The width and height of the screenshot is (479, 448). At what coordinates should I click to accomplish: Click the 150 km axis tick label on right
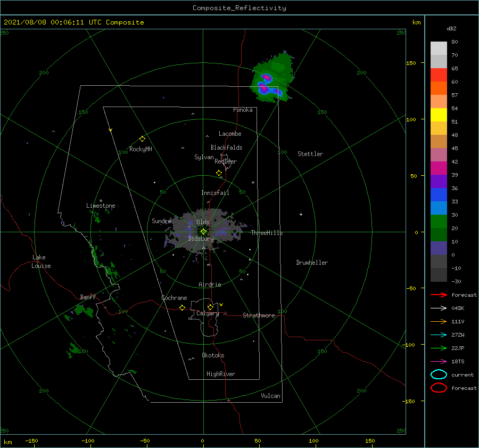(411, 63)
